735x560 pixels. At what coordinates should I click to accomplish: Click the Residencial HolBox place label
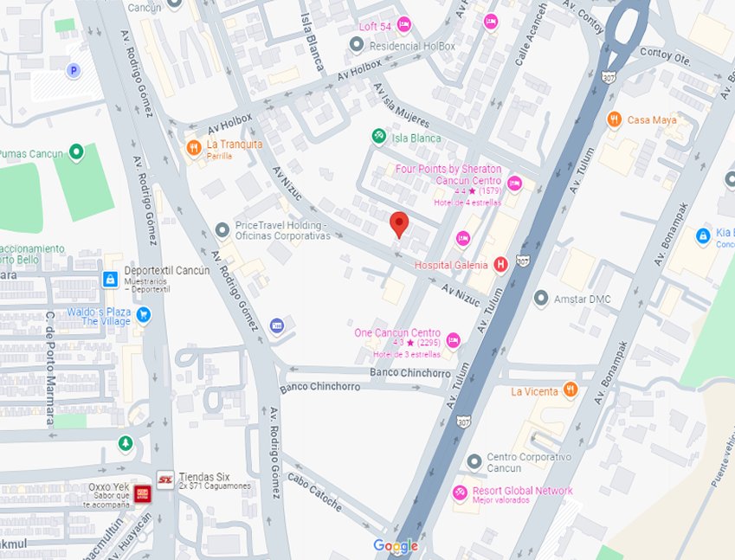point(412,46)
